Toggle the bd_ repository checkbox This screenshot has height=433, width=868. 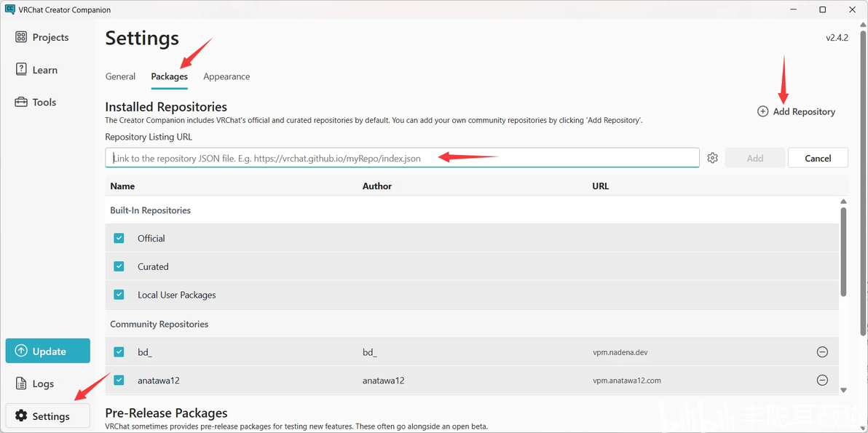click(x=119, y=351)
